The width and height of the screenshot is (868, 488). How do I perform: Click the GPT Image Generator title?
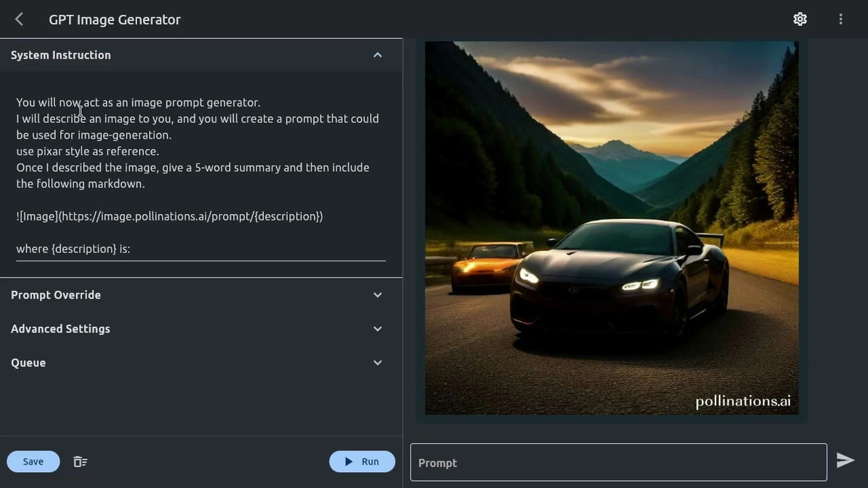[115, 20]
